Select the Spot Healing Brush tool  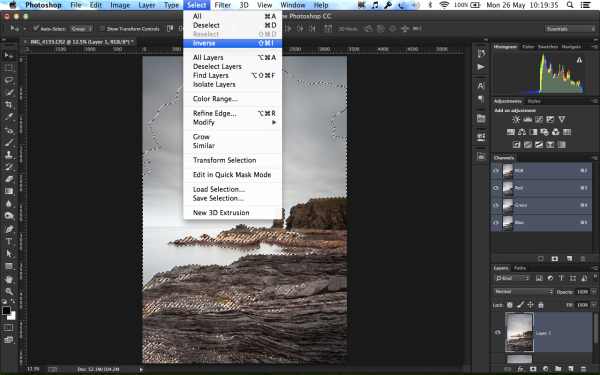point(9,130)
